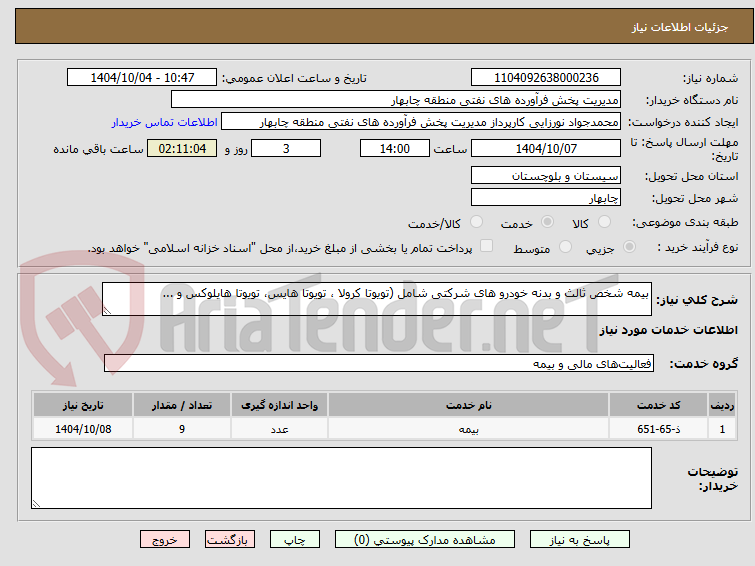
Task: Select the خدمت radio button
Action: (x=547, y=222)
